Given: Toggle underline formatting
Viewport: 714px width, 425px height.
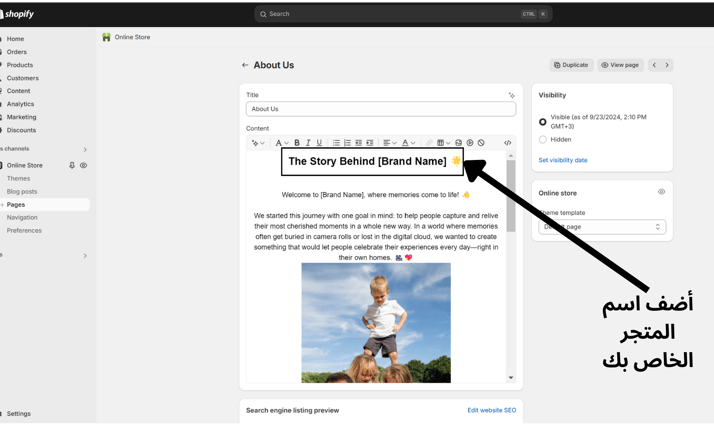Looking at the screenshot, I should 319,143.
